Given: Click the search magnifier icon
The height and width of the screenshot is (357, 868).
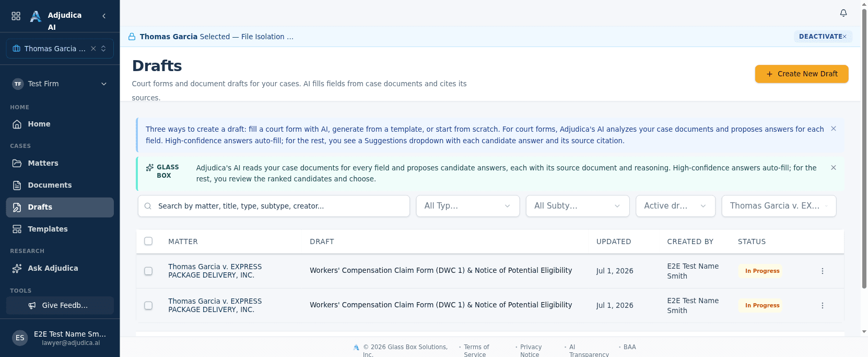Looking at the screenshot, I should 148,206.
